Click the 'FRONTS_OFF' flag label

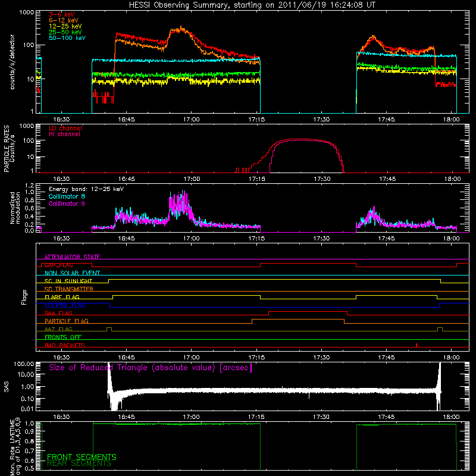[x=63, y=337]
